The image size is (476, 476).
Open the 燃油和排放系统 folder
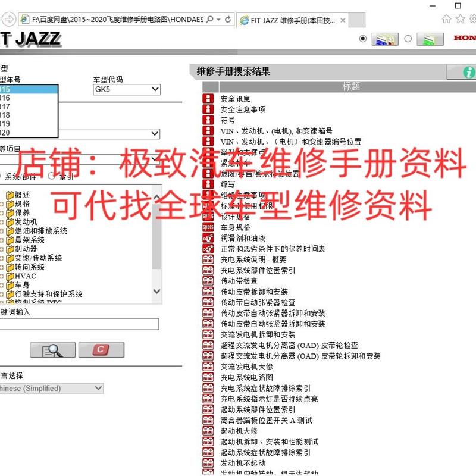36,231
